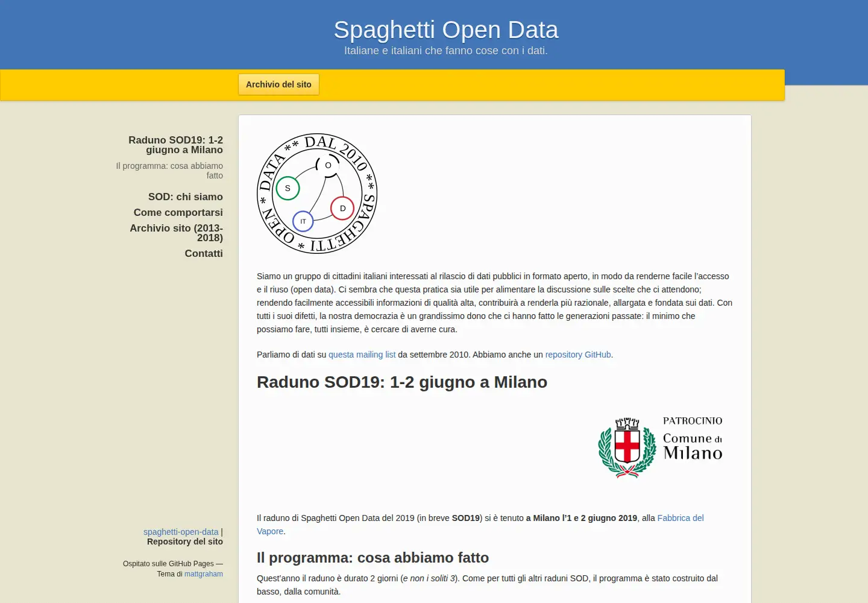Image resolution: width=868 pixels, height=603 pixels.
Task: Click the Il programma: cosa abbiamo fatto heading
Action: (373, 558)
